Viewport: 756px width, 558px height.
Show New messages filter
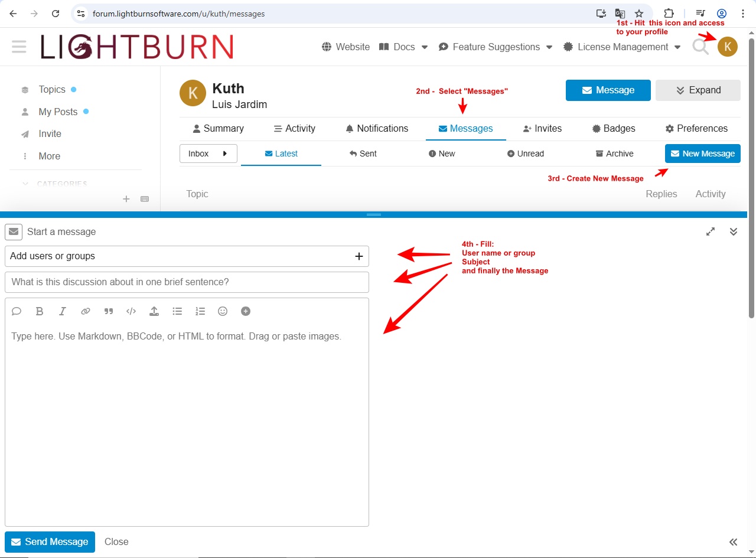point(442,154)
